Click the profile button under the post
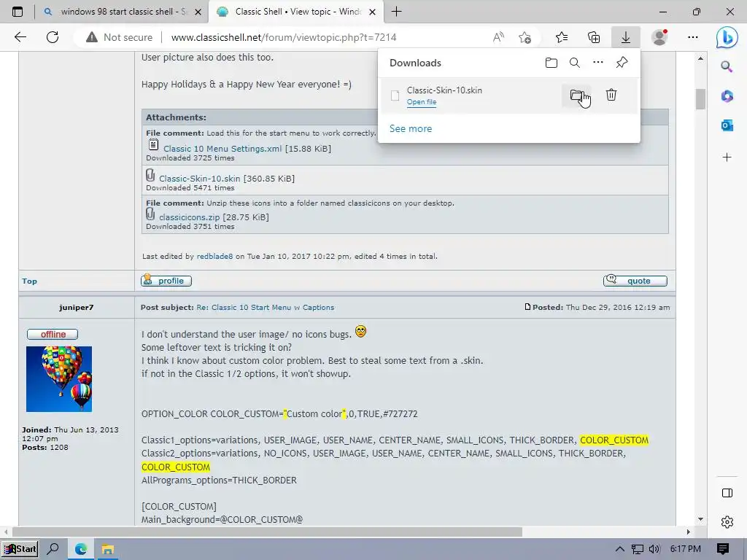747x560 pixels. [166, 281]
